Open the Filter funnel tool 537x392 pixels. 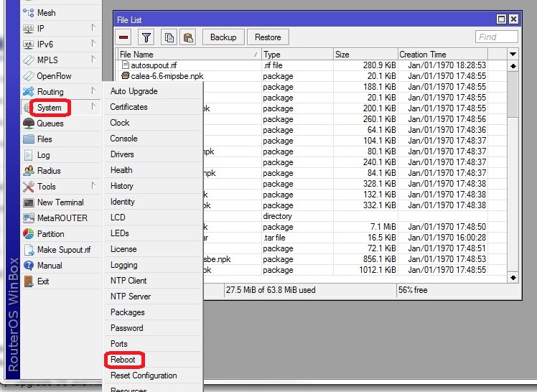pos(146,37)
